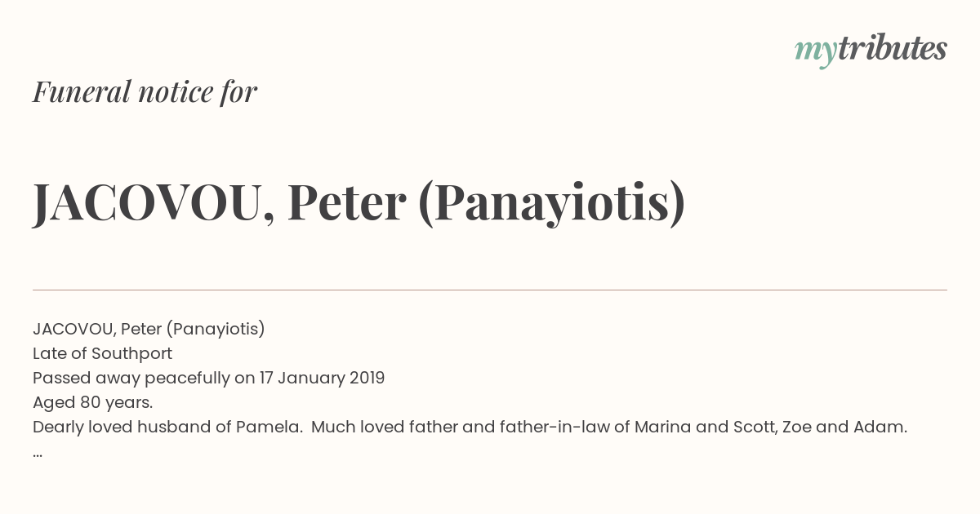Screen dimensions: 980x514
Task: Click the green "my" part of logo
Action: point(815,53)
